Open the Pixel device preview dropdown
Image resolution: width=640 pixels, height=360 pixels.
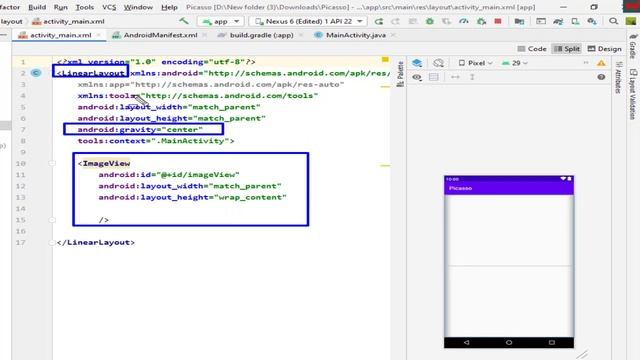pyautogui.click(x=476, y=63)
